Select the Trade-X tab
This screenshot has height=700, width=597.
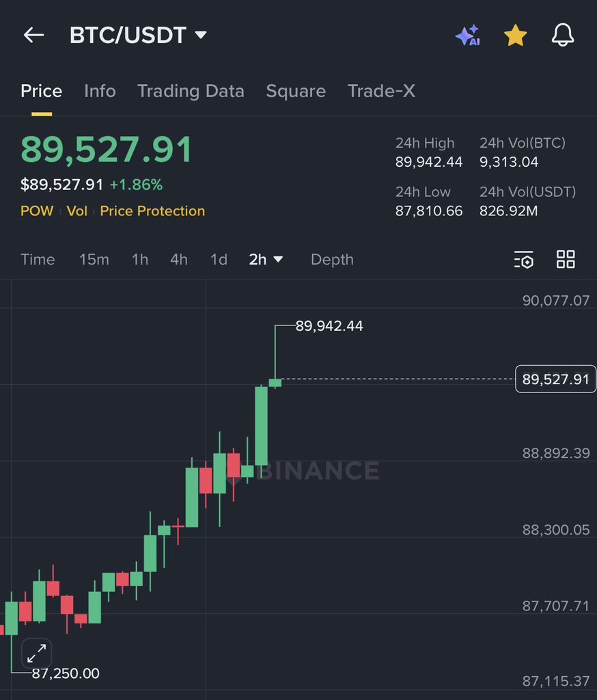pos(381,90)
